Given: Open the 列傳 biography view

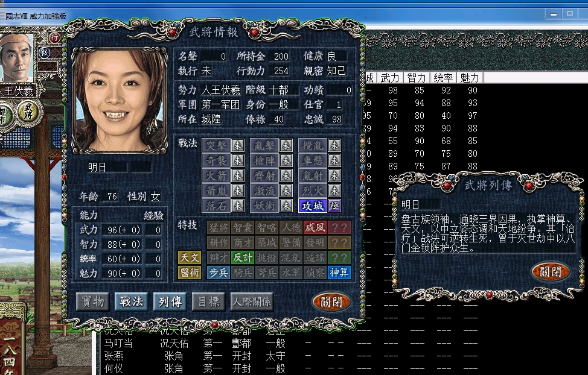Looking at the screenshot, I should [170, 301].
